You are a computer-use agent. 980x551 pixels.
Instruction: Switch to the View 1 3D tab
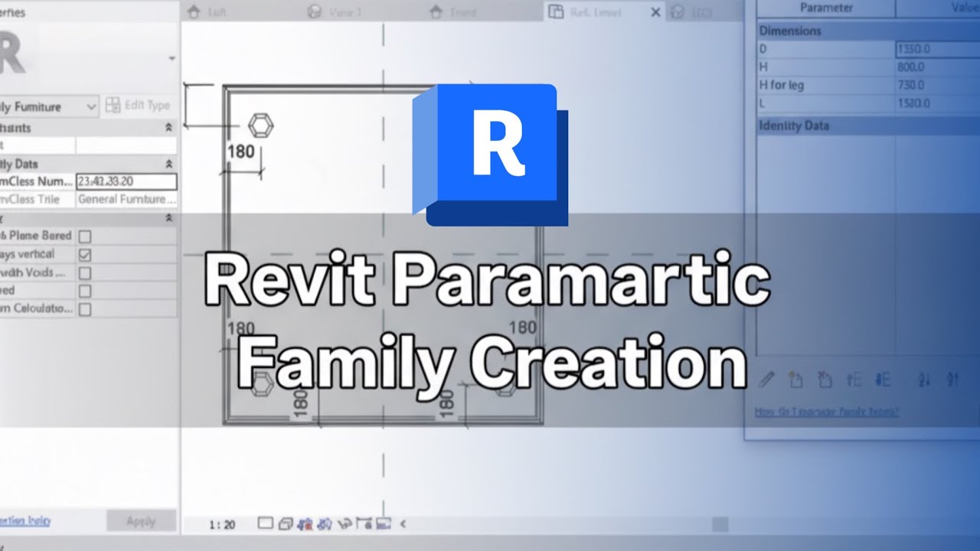[x=335, y=12]
